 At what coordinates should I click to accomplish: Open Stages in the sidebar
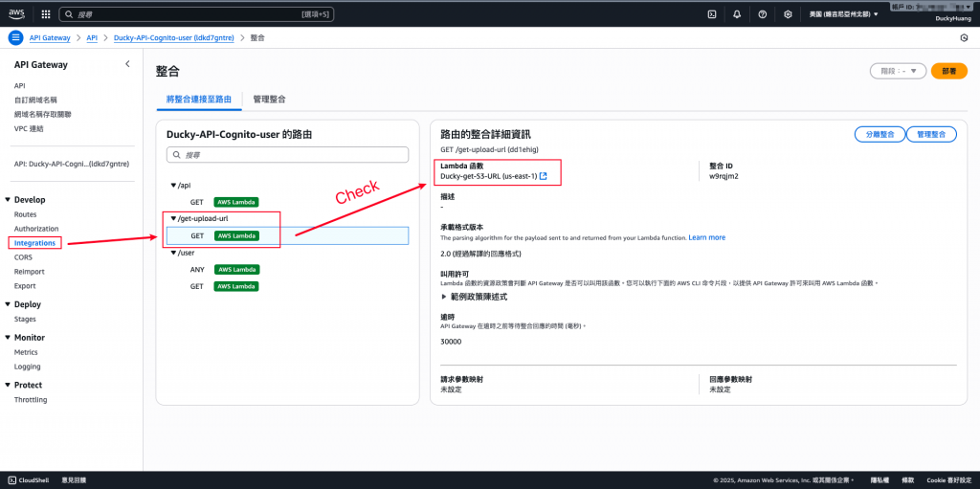[x=25, y=319]
